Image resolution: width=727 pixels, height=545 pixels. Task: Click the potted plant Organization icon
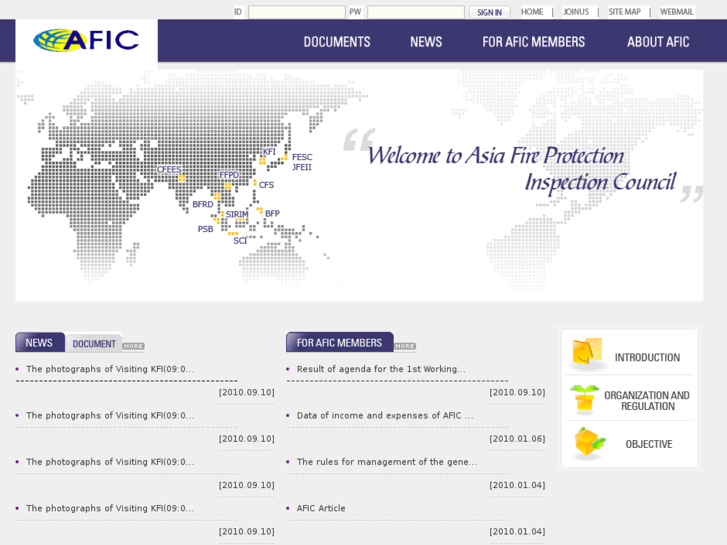pos(584,399)
